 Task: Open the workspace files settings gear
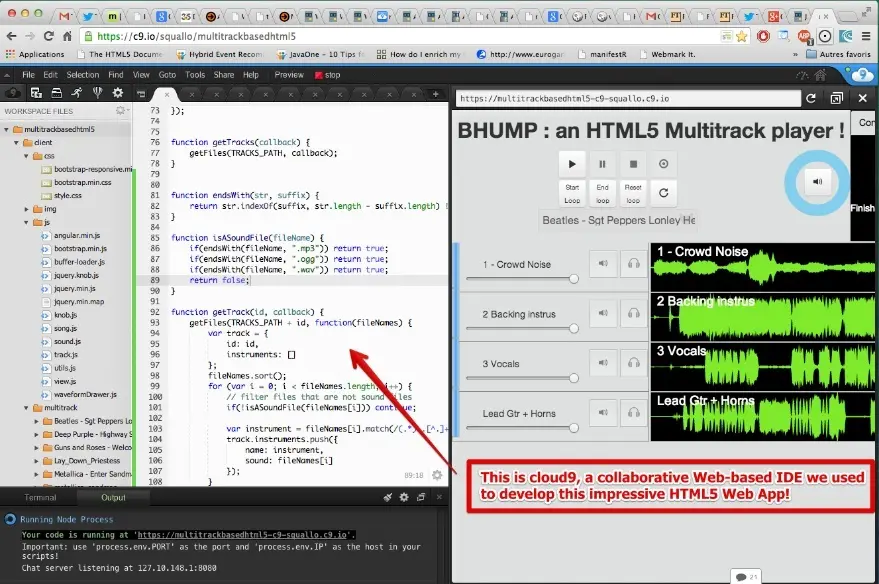tap(121, 110)
